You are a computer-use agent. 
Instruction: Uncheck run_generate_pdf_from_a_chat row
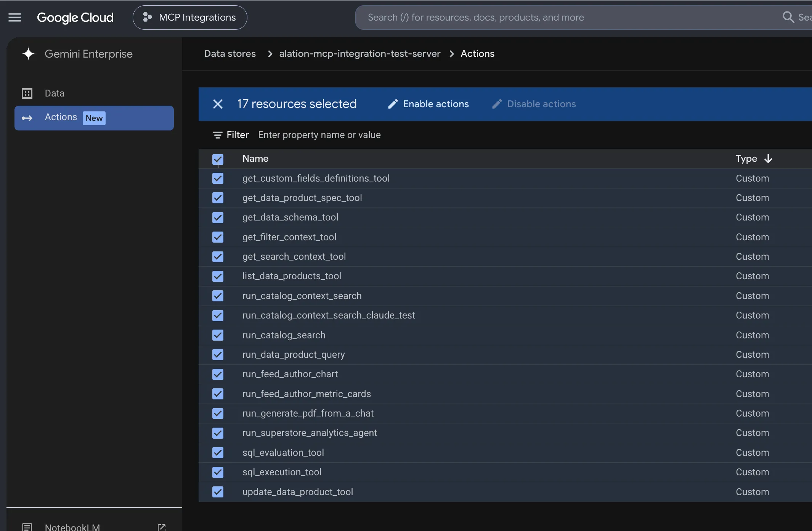pos(218,414)
